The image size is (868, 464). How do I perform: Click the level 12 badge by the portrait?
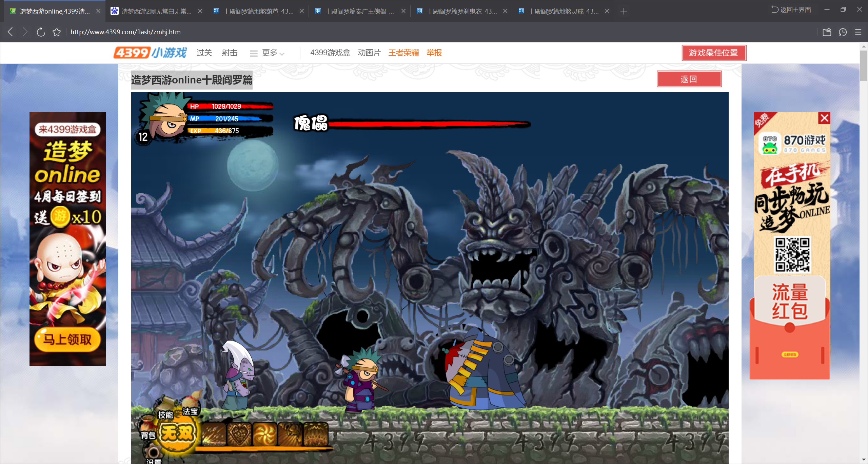(x=143, y=137)
